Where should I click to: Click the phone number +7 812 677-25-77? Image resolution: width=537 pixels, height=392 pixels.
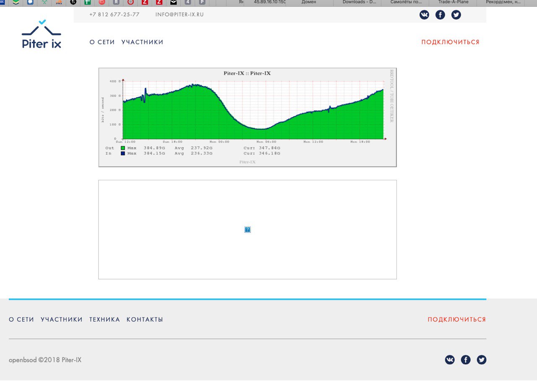(x=114, y=15)
